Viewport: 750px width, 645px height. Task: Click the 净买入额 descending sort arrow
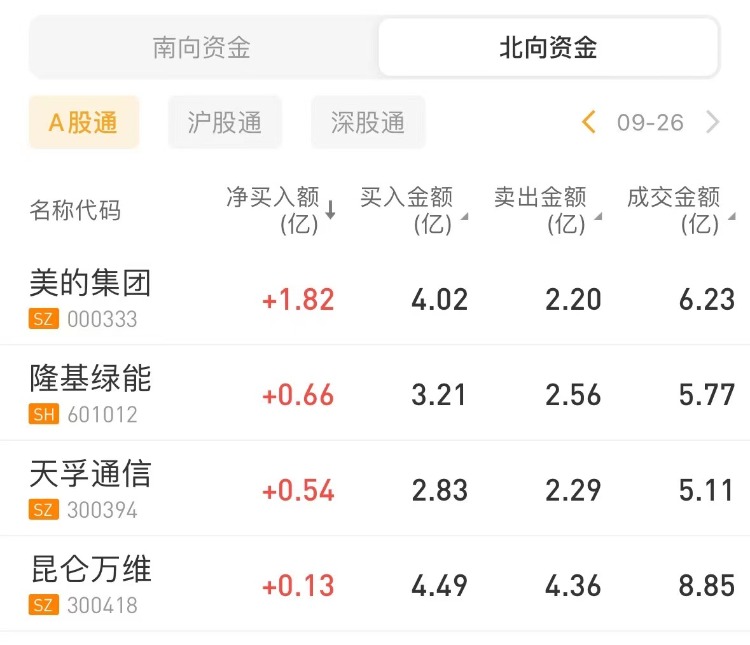331,210
